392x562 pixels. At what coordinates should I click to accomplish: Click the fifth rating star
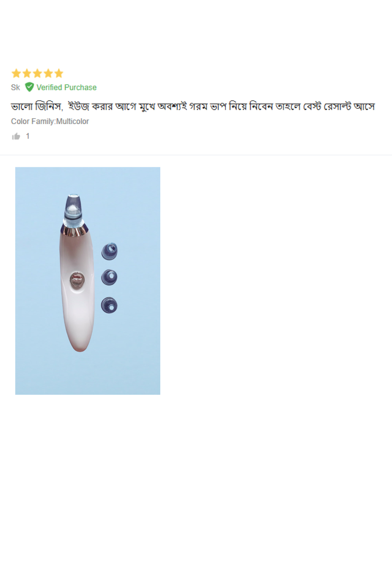tap(59, 73)
